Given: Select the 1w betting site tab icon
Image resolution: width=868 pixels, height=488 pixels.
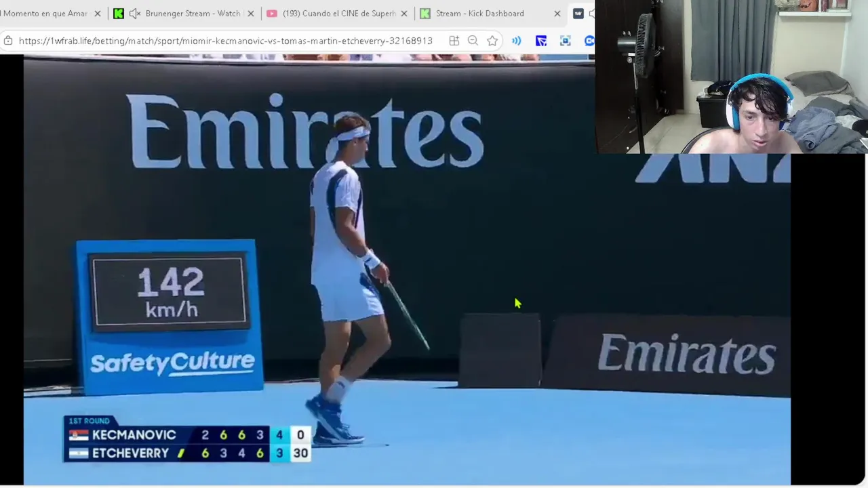Looking at the screenshot, I should coord(578,14).
